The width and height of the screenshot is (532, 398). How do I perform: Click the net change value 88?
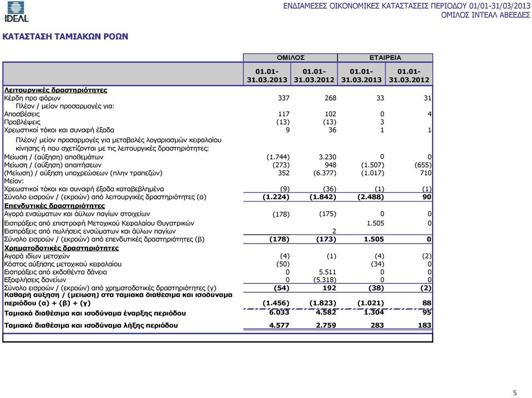[x=427, y=303]
